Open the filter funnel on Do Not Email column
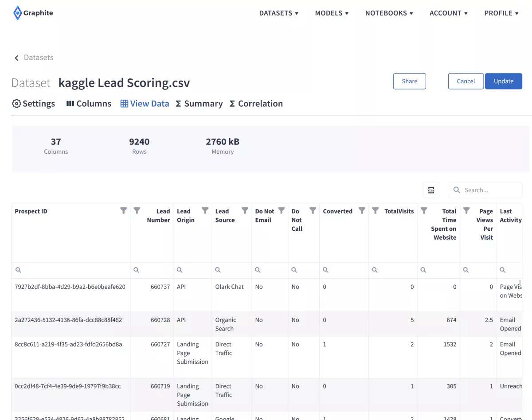This screenshot has width=532, height=420. (x=281, y=211)
